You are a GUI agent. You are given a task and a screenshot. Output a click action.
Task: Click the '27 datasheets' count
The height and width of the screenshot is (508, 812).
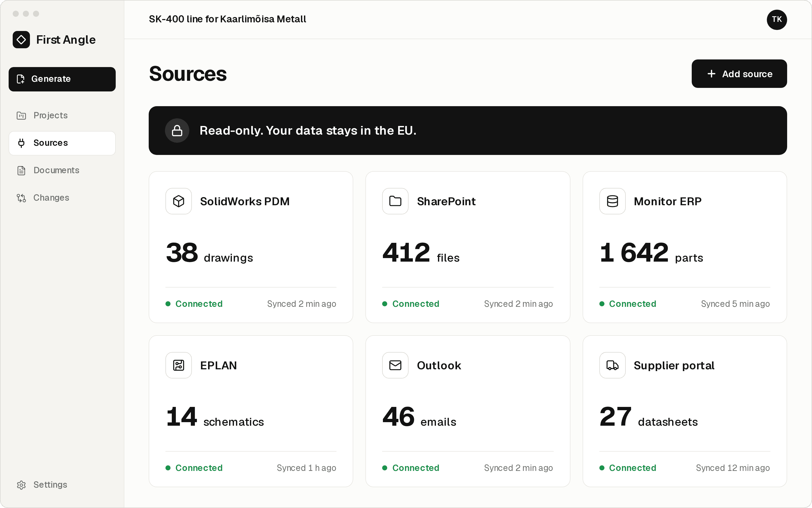(649, 417)
